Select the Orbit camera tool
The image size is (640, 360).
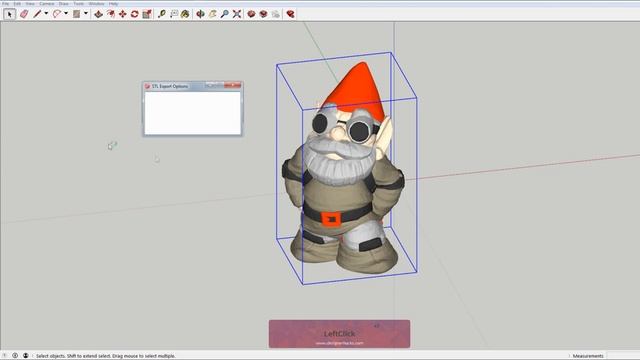tap(200, 14)
